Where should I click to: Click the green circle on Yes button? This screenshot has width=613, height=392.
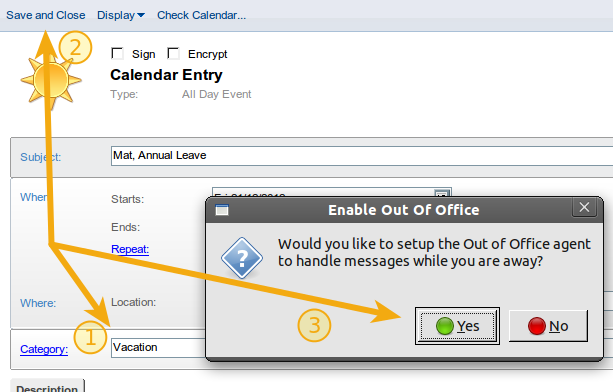(x=445, y=326)
